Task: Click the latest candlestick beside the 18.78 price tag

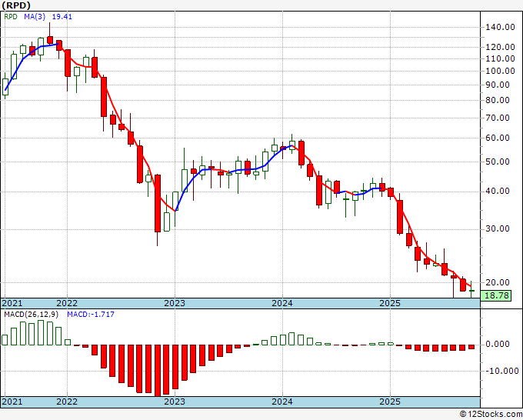Action: click(471, 290)
